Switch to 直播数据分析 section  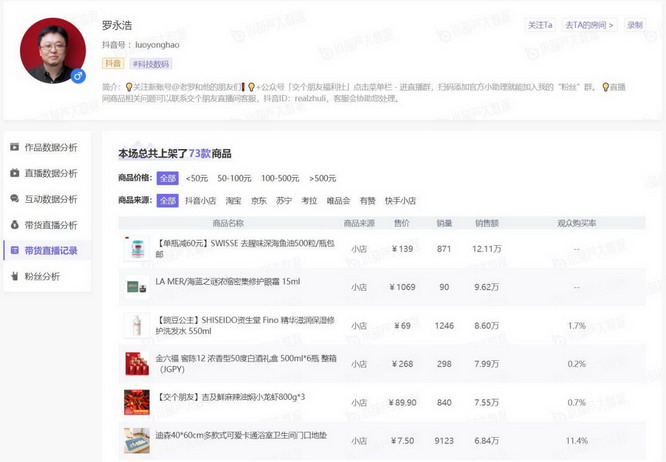(50, 173)
